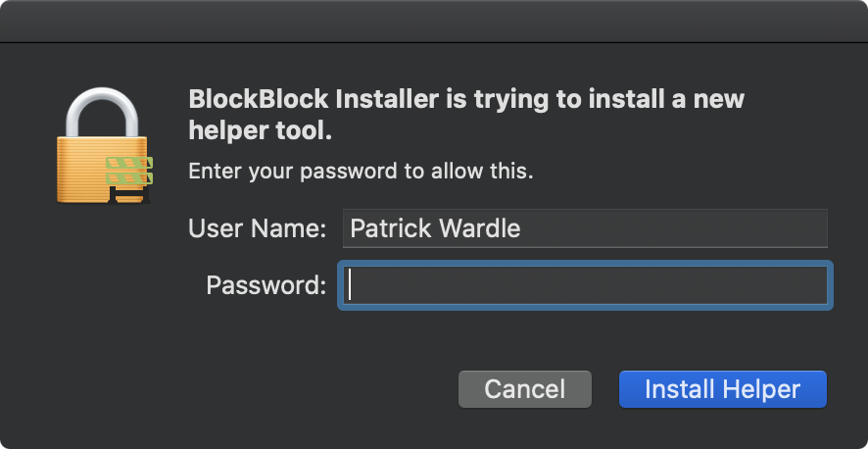This screenshot has width=868, height=449.
Task: Click the words "BlockBlock Installer" in the heading
Action: click(313, 100)
